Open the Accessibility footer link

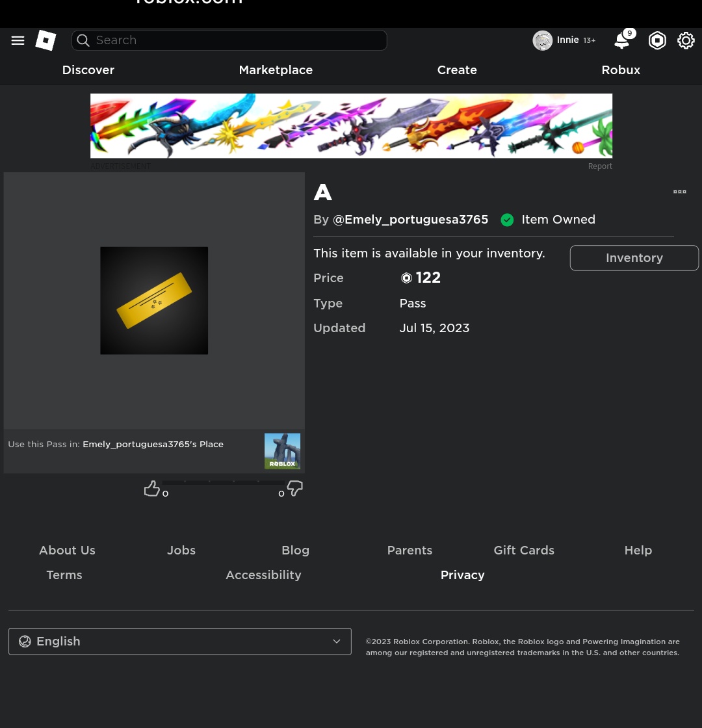(x=263, y=575)
